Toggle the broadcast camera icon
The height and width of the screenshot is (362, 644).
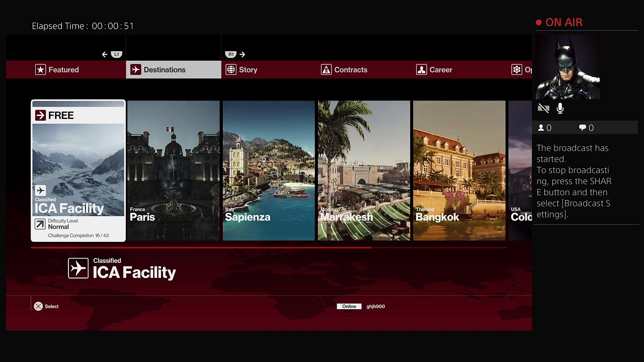pyautogui.click(x=543, y=108)
